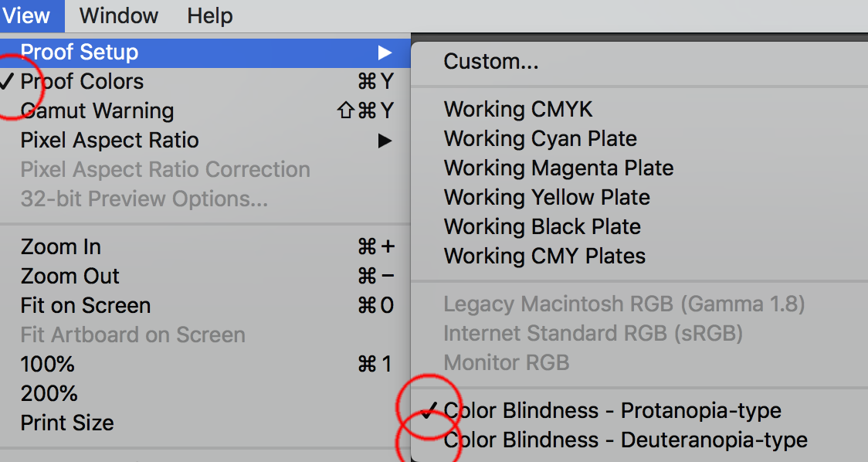Open the Help menu
This screenshot has width=868, height=462.
209,15
